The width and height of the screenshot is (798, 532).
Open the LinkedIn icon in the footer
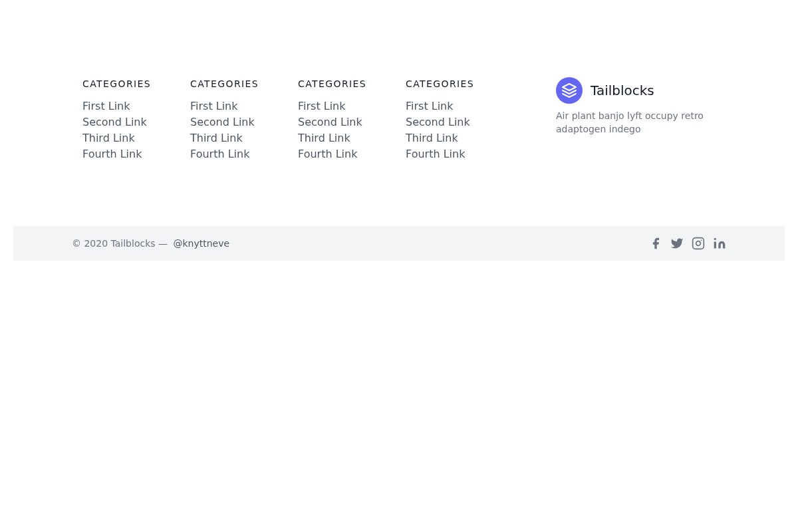click(x=720, y=243)
